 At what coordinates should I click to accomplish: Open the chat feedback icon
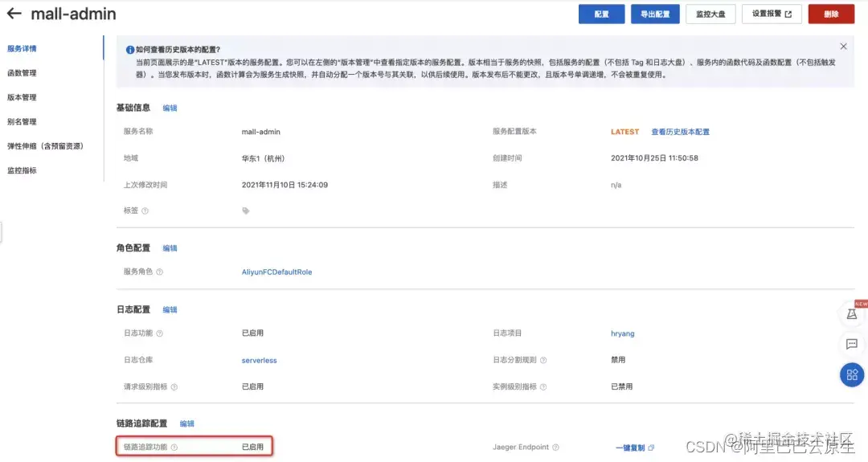[x=852, y=344]
